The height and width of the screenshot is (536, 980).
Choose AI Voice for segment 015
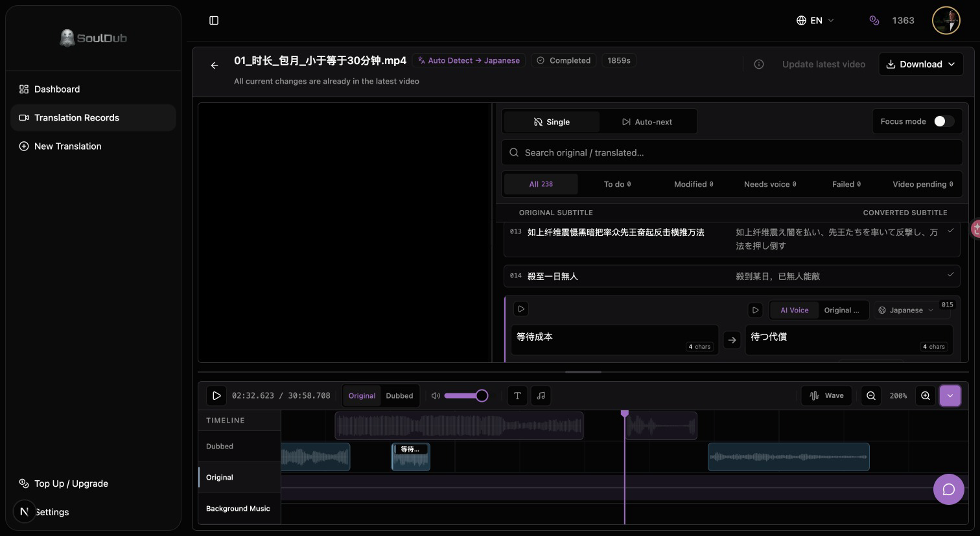(x=794, y=310)
